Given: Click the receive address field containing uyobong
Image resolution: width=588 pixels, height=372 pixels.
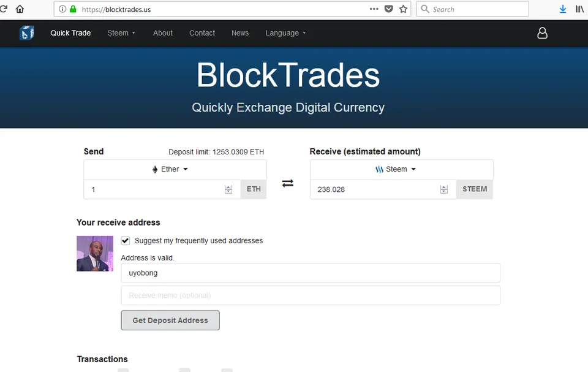Looking at the screenshot, I should (x=311, y=273).
